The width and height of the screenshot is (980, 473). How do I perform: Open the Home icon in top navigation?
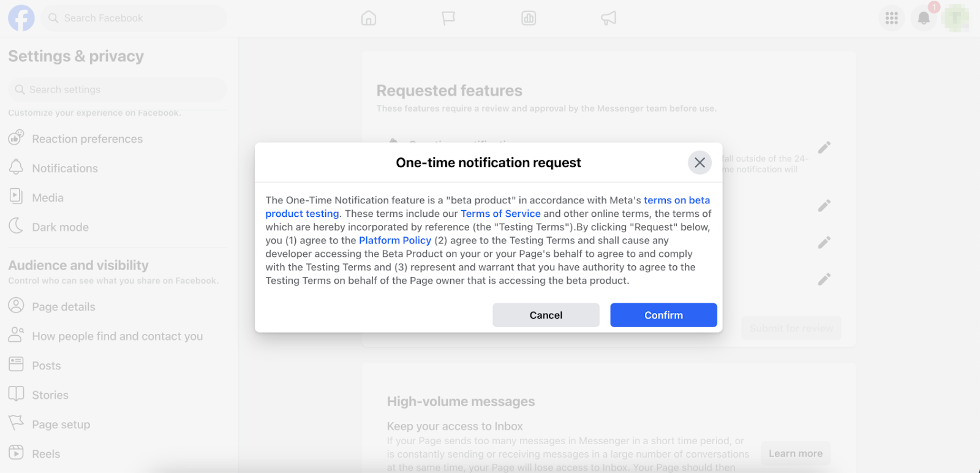tap(369, 18)
